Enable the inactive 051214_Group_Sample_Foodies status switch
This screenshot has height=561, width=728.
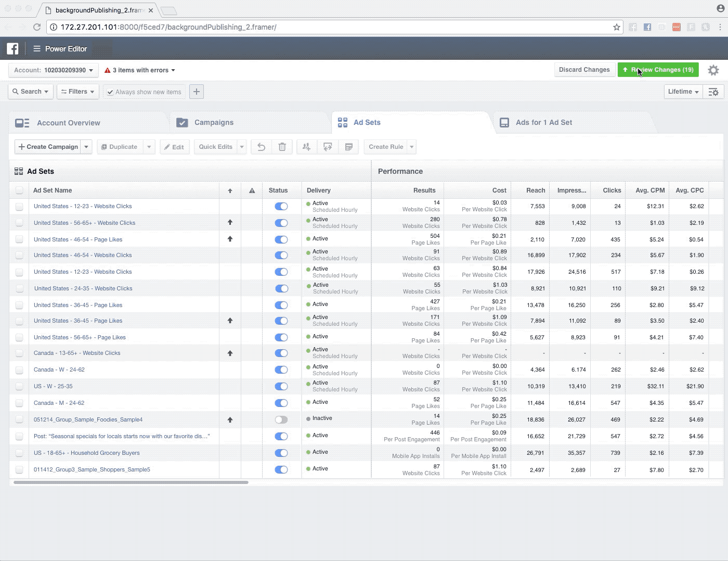[x=281, y=419]
